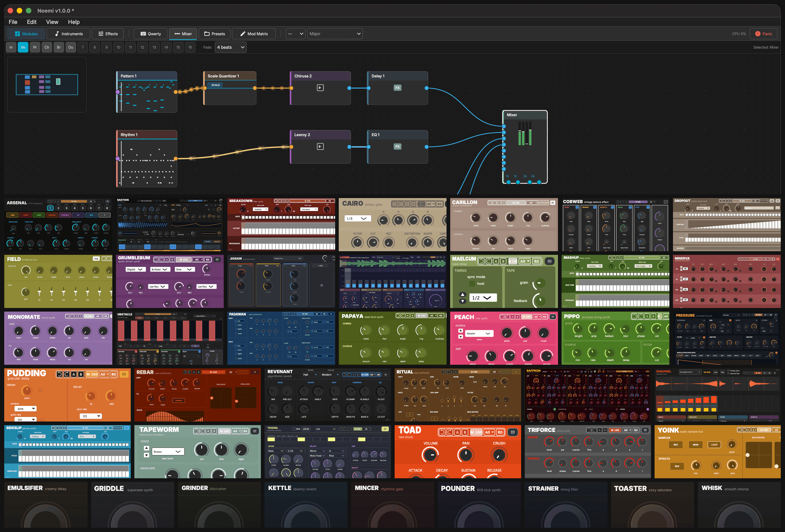Open the brass tape bank dropdown in Tapeworm
The width and height of the screenshot is (785, 532).
point(168,452)
